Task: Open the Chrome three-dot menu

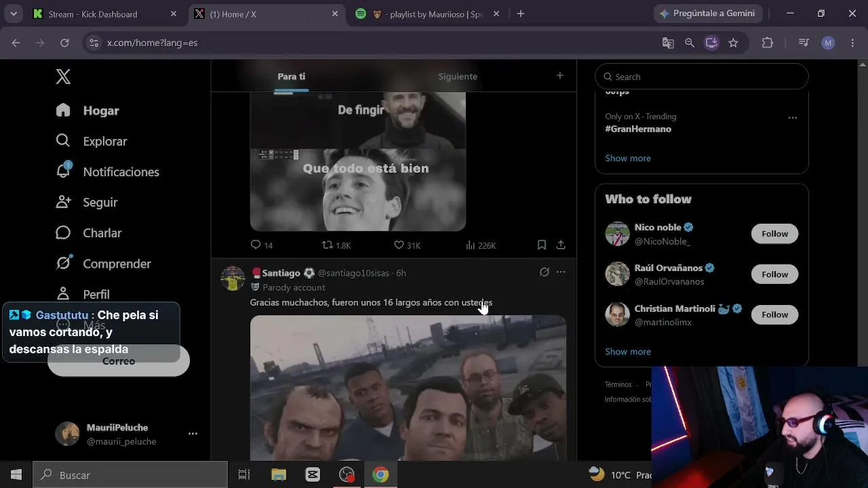Action: [x=851, y=43]
